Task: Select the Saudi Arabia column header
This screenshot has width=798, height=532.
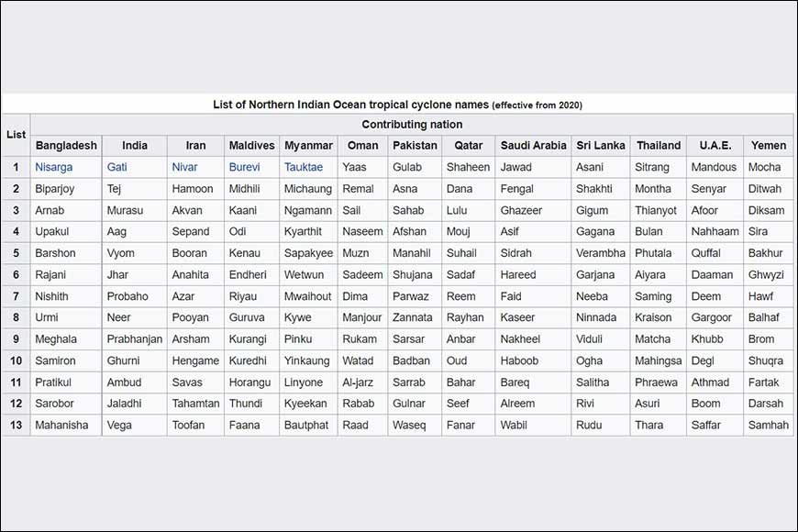Action: coord(533,145)
